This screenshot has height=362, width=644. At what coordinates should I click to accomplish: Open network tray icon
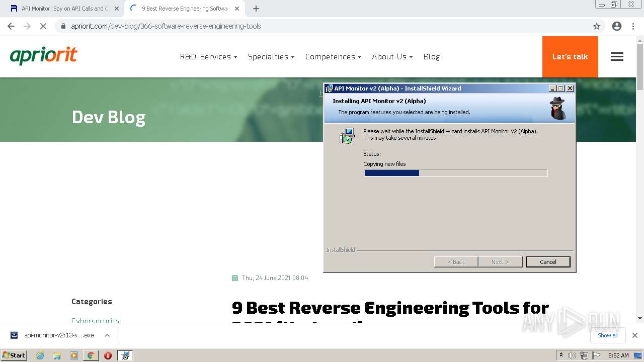point(584,355)
